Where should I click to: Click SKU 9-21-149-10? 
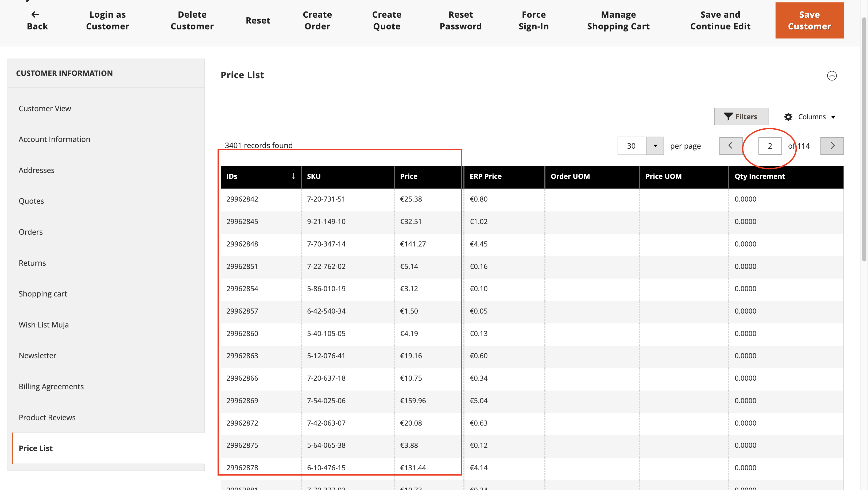(326, 221)
